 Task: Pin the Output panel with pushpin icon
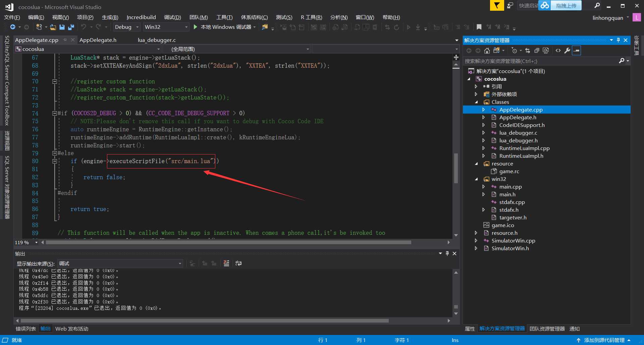[447, 254]
